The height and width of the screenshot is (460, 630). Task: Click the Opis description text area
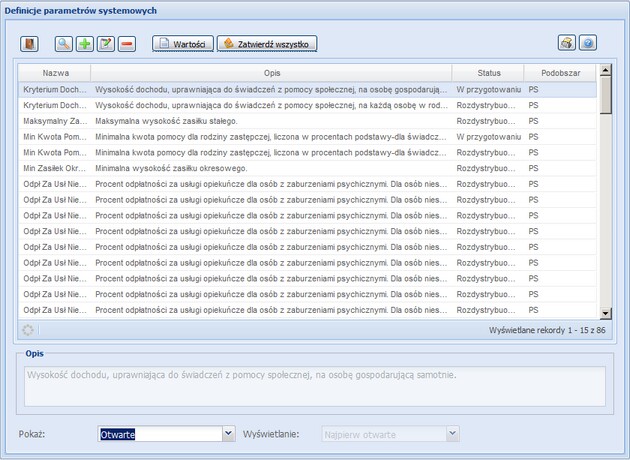(315, 386)
